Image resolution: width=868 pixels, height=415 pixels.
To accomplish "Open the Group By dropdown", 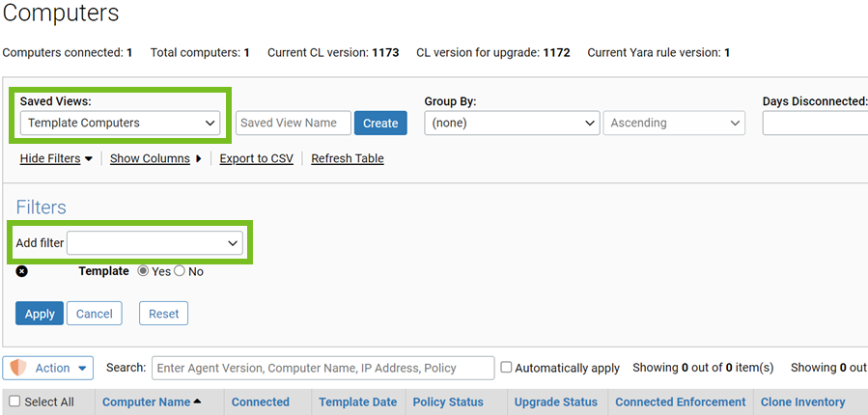I will [x=512, y=123].
